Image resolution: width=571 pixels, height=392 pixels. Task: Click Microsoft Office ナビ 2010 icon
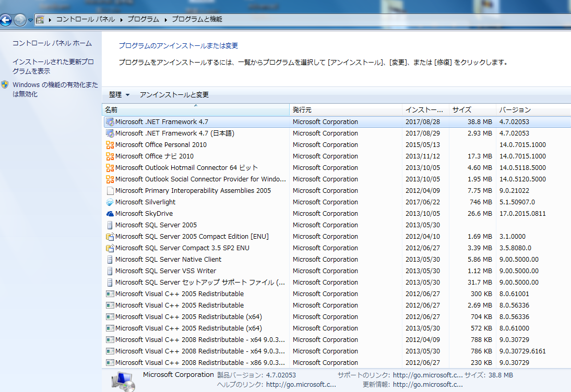tap(110, 156)
